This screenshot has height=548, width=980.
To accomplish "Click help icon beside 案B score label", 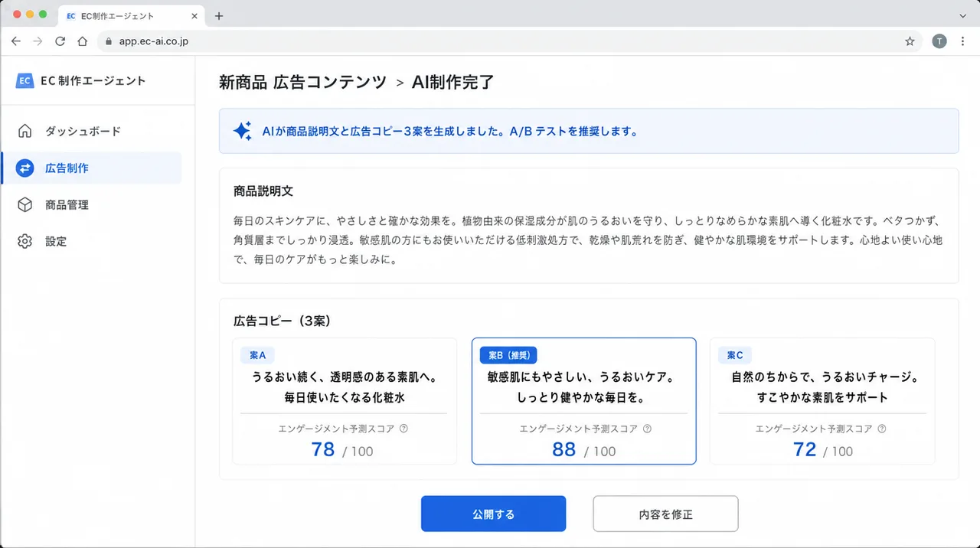I will 647,429.
